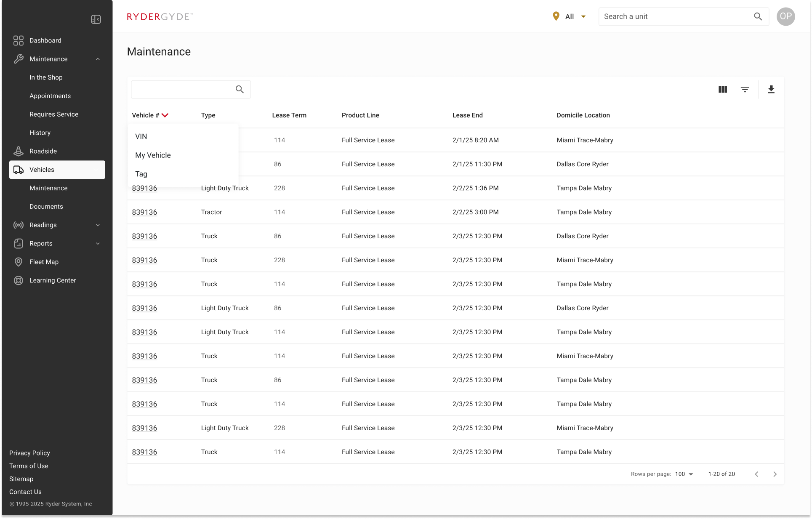This screenshot has height=519, width=812.
Task: Select VIN from the dropdown menu
Action: (141, 136)
